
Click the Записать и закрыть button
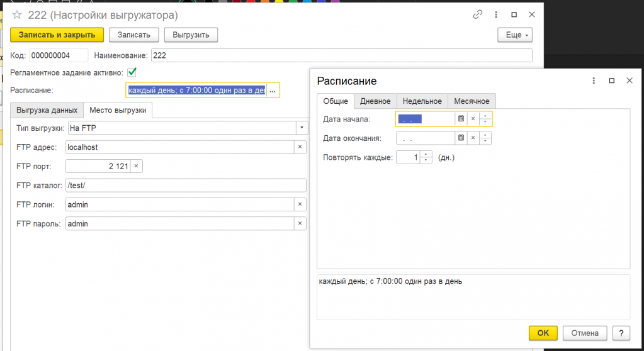click(x=57, y=35)
